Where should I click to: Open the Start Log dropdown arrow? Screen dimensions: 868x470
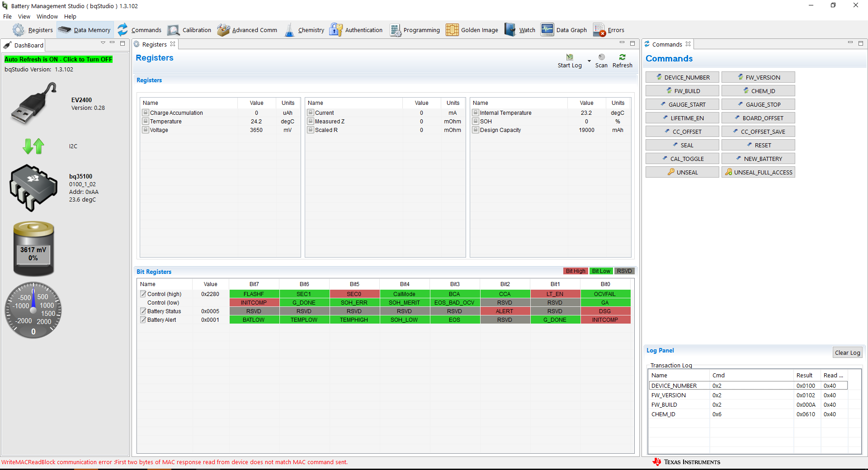coord(589,61)
